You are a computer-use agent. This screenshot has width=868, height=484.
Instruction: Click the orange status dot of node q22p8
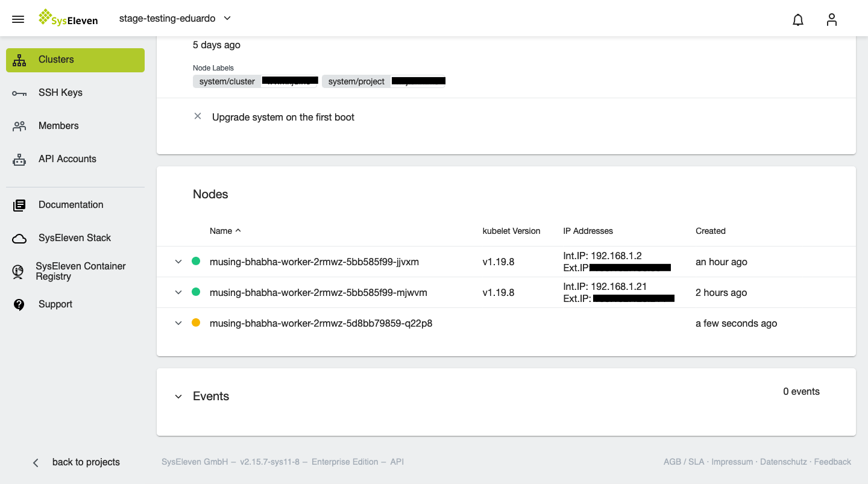pos(196,323)
